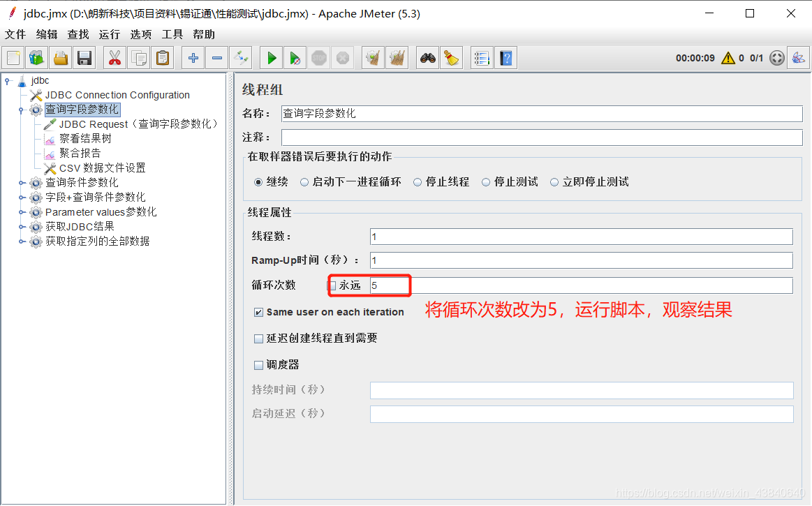Screen dimensions: 812x506
Task: Open the 帮助 menu
Action: click(203, 34)
